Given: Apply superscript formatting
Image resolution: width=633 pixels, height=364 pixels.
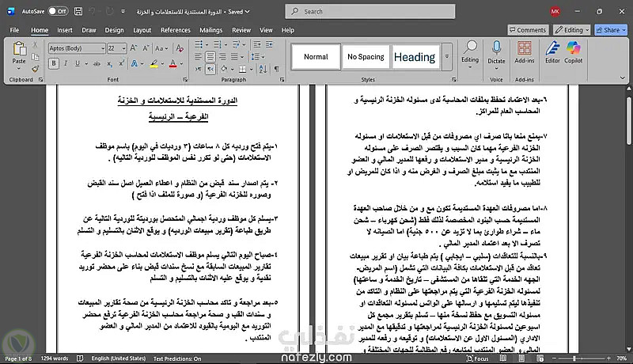Looking at the screenshot, I should click(121, 63).
